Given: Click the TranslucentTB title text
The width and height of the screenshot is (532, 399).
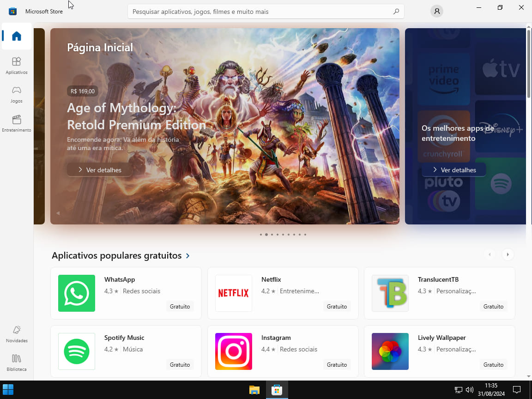Looking at the screenshot, I should click(x=438, y=279).
